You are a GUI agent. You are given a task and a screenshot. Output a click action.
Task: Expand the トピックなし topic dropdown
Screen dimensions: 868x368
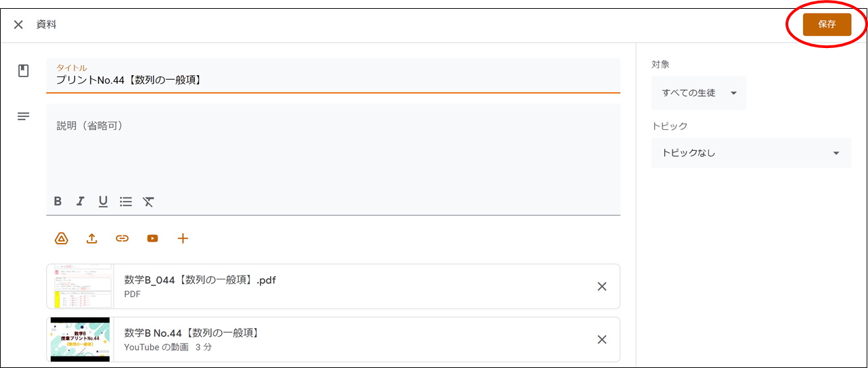click(x=750, y=153)
